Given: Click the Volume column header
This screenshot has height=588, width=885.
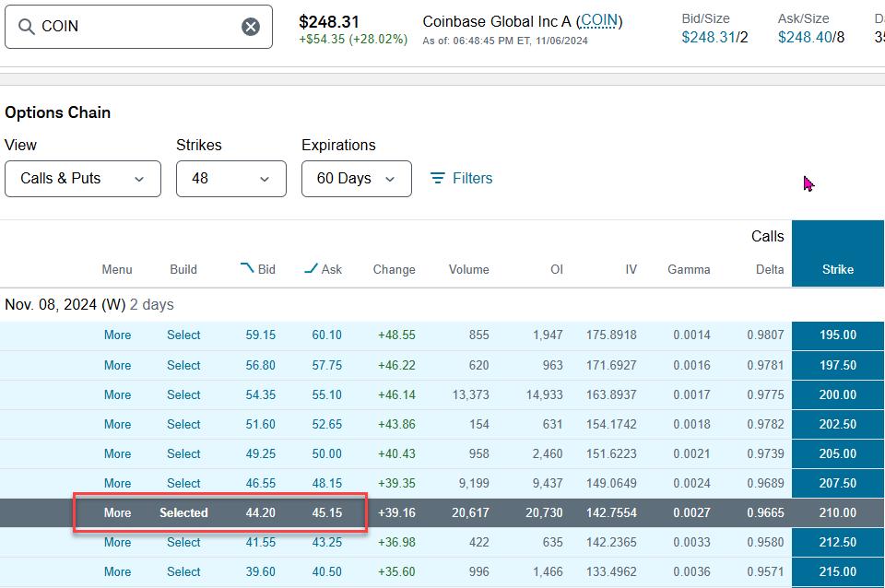Looking at the screenshot, I should coord(469,270).
